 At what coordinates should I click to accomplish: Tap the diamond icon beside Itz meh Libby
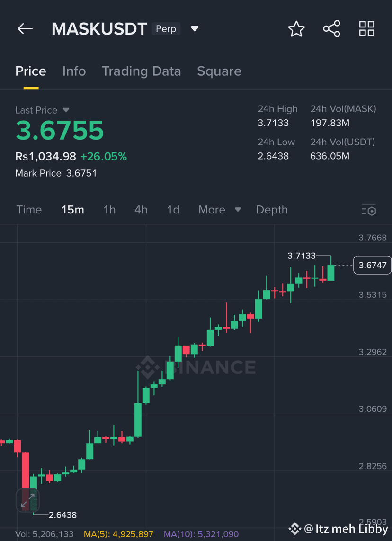pyautogui.click(x=294, y=529)
